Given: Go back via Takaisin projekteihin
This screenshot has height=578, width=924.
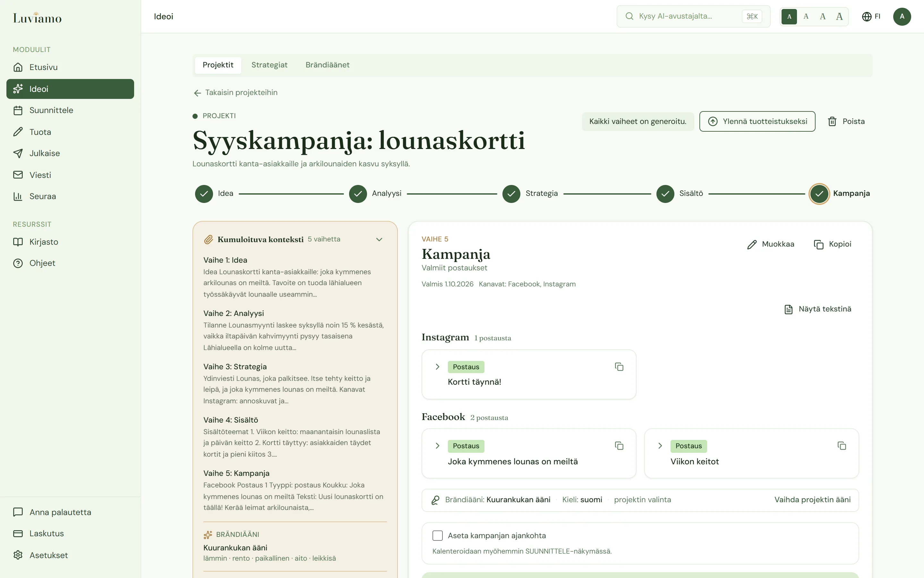Looking at the screenshot, I should (x=235, y=93).
